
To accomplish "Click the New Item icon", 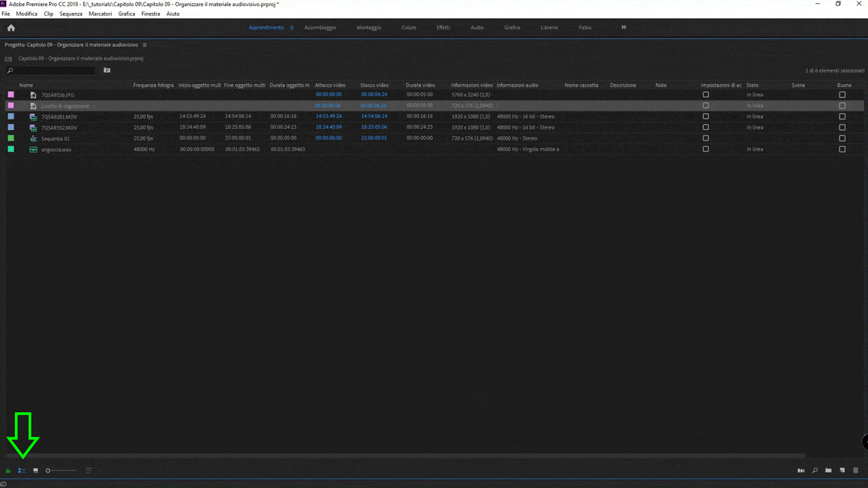I will click(x=842, y=470).
